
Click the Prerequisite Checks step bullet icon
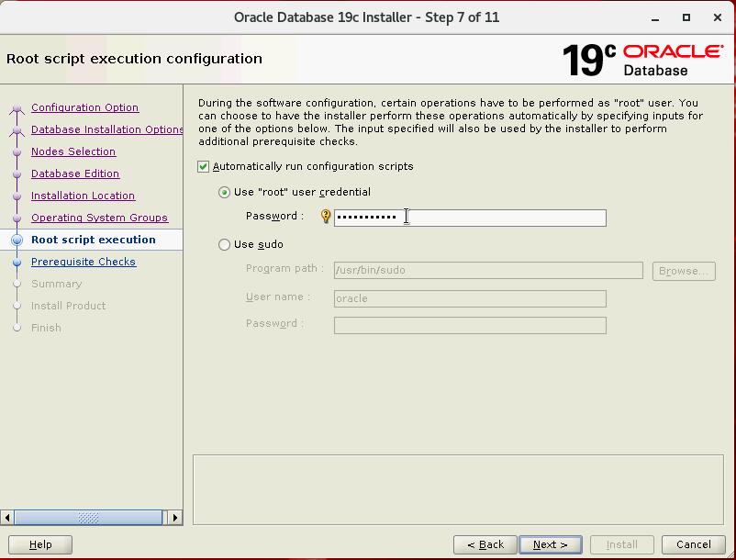click(x=17, y=263)
